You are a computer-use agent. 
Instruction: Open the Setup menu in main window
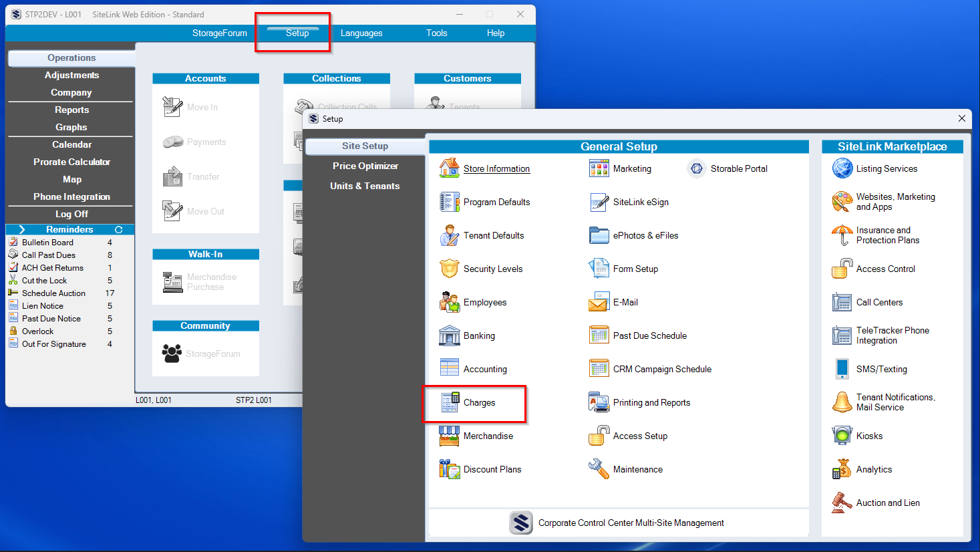297,33
